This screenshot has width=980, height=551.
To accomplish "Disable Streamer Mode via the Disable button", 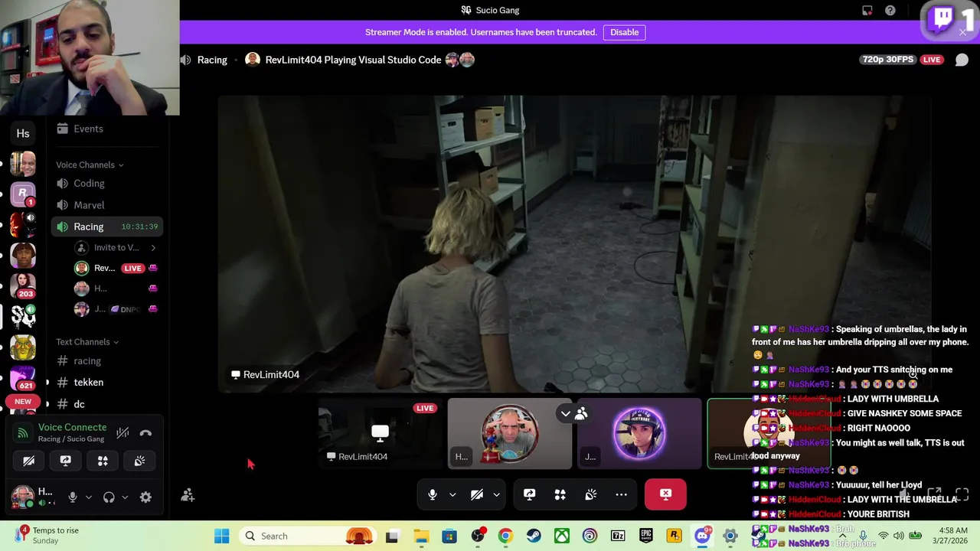I will coord(624,32).
